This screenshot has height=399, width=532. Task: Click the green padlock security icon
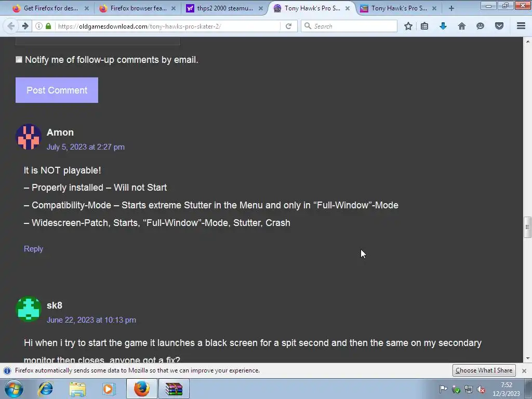click(48, 26)
